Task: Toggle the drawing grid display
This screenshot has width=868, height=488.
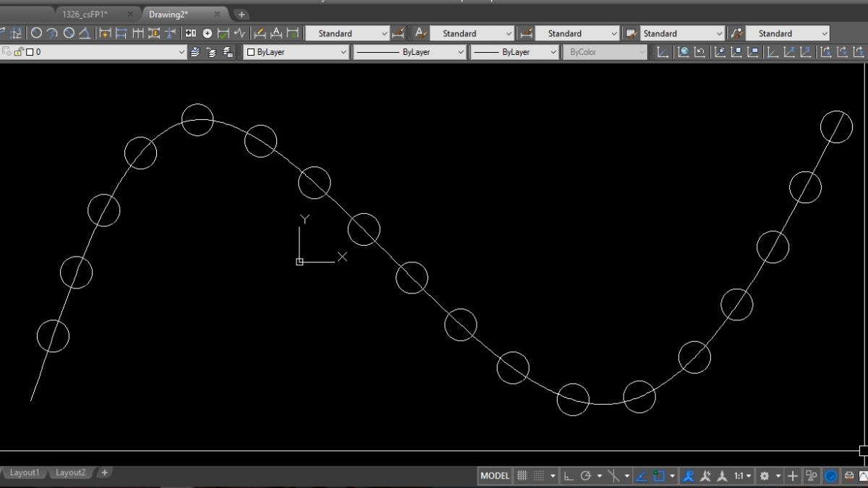Action: (x=522, y=476)
